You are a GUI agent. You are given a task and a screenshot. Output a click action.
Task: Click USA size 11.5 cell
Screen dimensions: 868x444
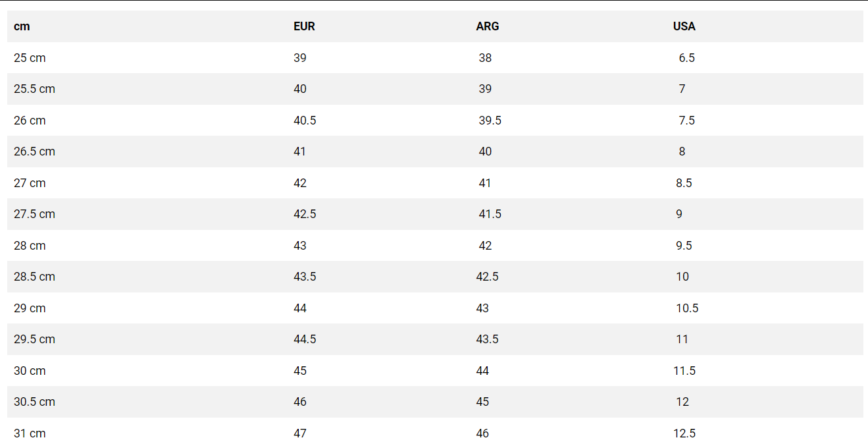684,371
